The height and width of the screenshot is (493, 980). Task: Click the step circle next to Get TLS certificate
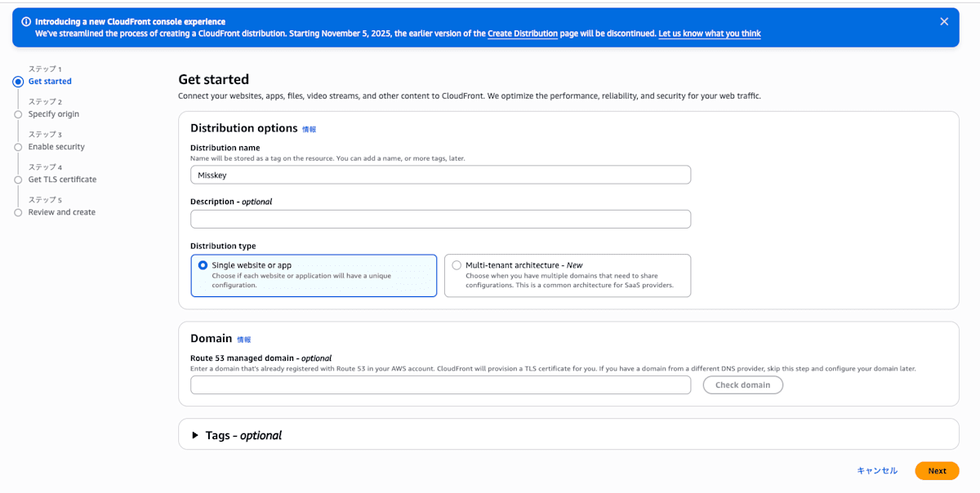(x=17, y=179)
